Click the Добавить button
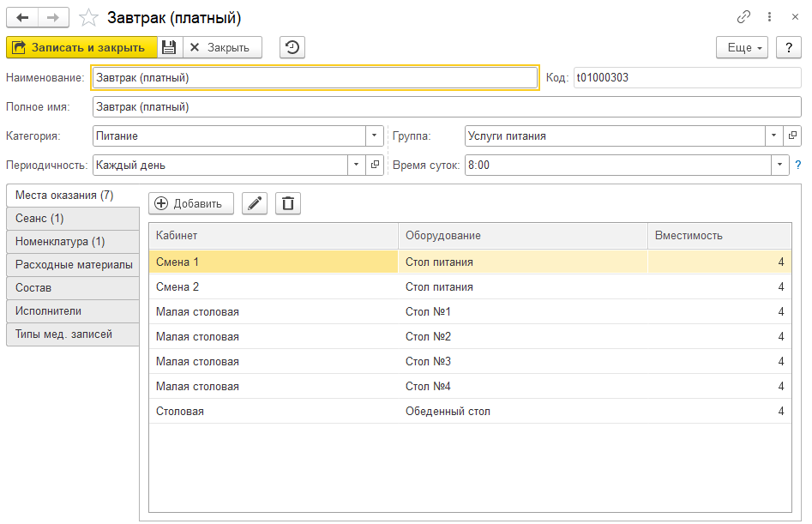The width and height of the screenshot is (812, 524). (x=191, y=203)
